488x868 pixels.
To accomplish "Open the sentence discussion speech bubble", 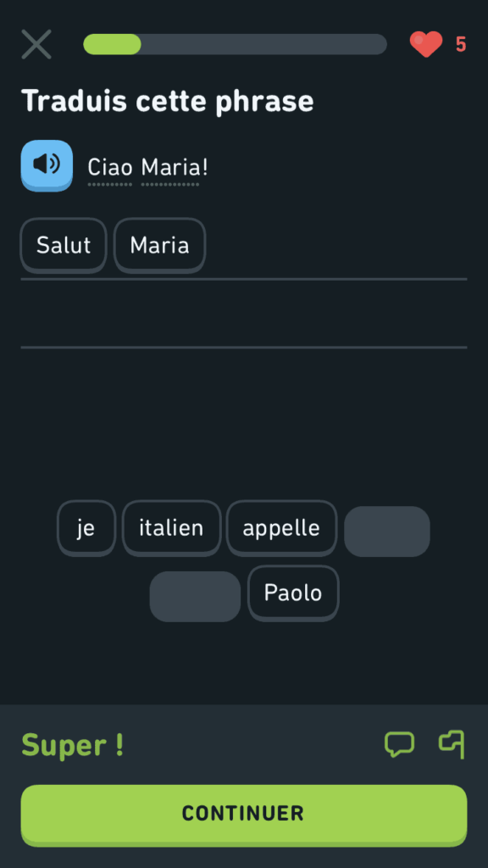I will (400, 744).
